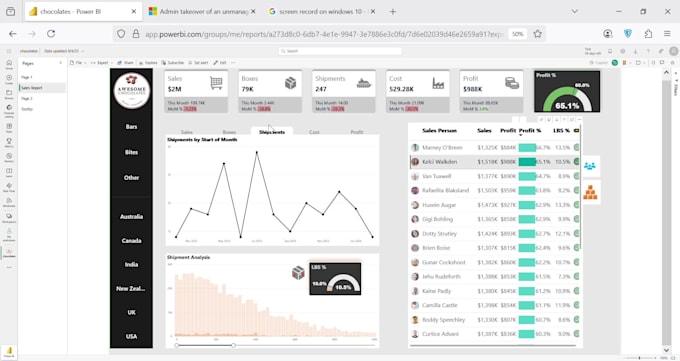Image resolution: width=680 pixels, height=361 pixels.
Task: Open the more options ellipsis in left navigation
Action: [x=9, y=268]
